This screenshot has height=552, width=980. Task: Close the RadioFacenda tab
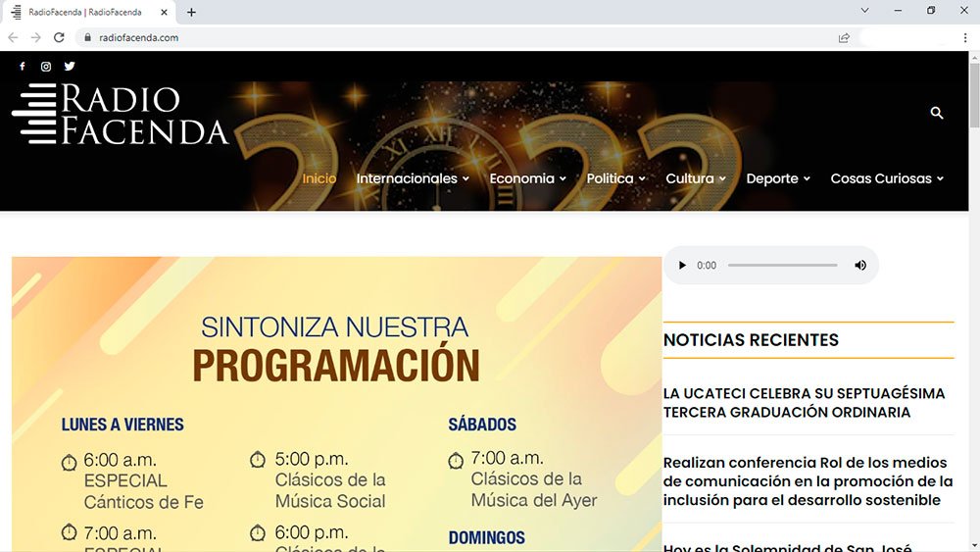coord(164,12)
